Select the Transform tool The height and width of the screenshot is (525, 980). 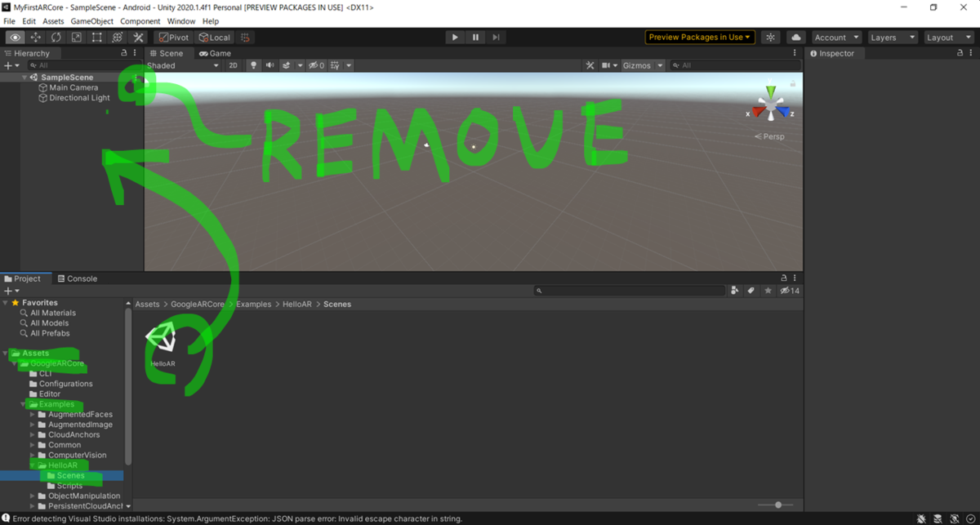[x=117, y=38]
